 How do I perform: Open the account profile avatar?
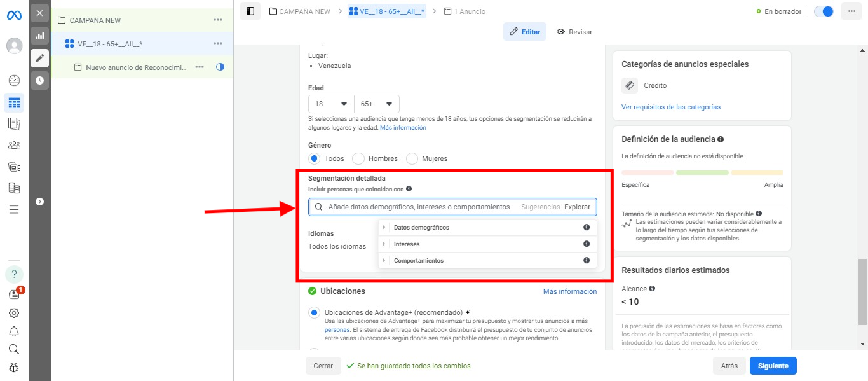click(x=14, y=46)
